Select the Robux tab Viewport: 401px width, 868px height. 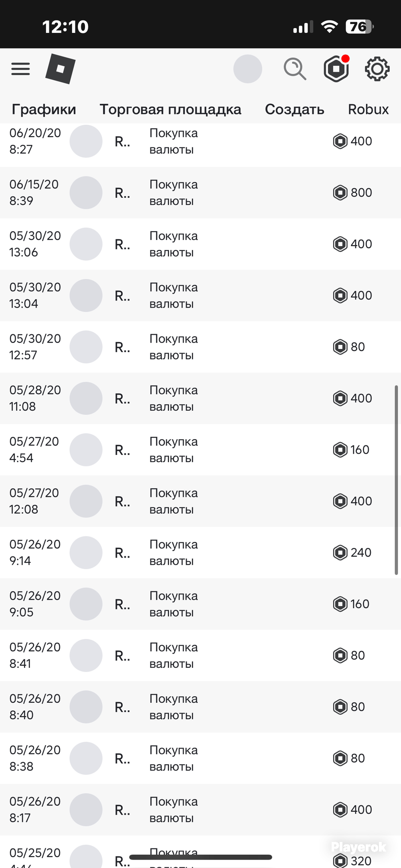(x=368, y=109)
